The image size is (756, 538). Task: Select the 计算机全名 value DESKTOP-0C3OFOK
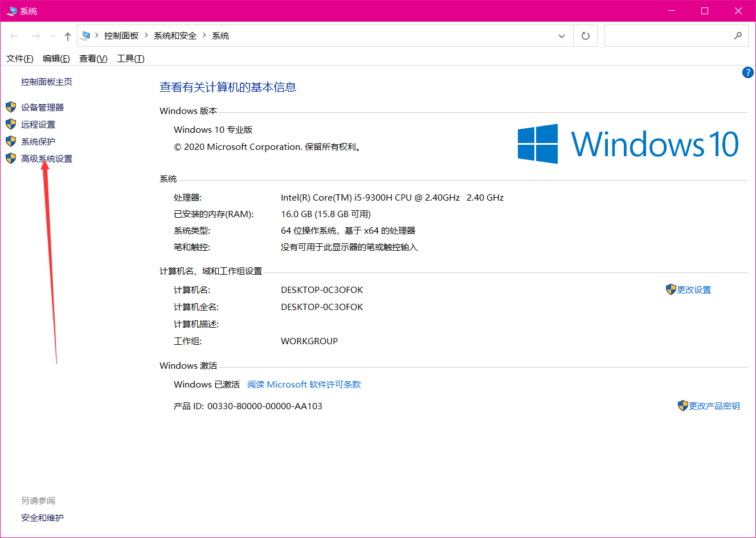(x=322, y=307)
